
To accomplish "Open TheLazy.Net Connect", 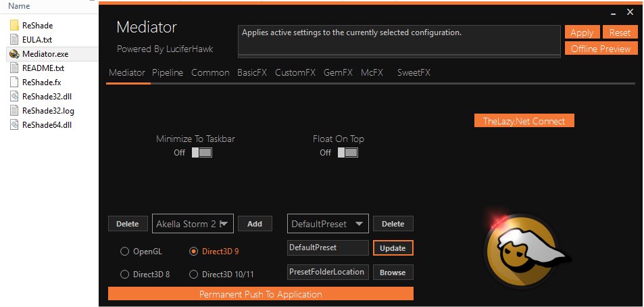I will click(x=524, y=121).
